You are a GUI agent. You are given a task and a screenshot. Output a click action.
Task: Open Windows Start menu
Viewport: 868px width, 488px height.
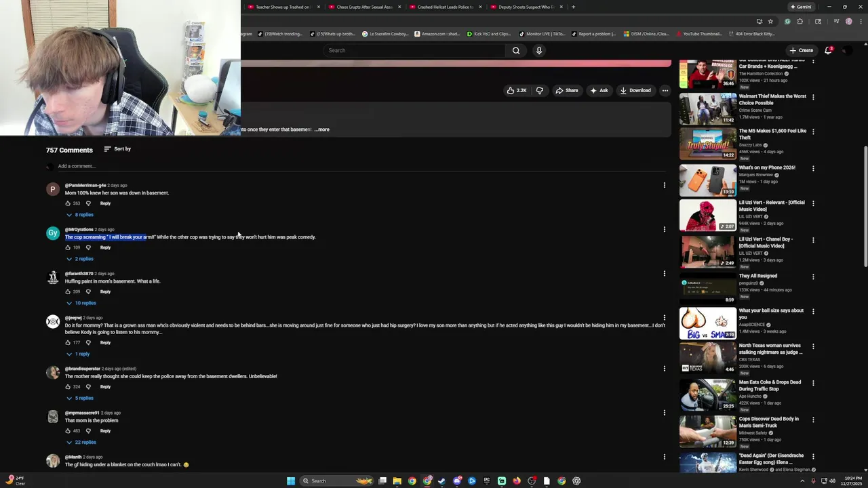pos(291,481)
